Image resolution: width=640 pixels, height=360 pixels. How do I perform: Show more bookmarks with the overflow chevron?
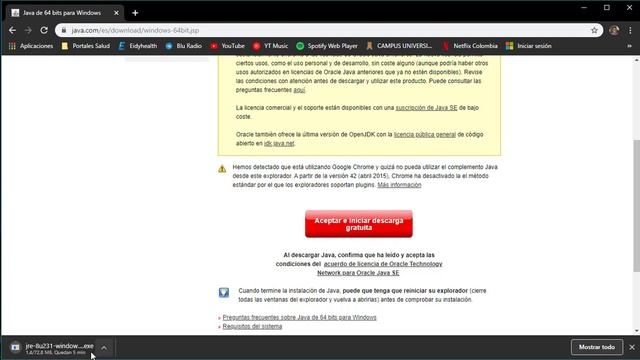pos(629,46)
